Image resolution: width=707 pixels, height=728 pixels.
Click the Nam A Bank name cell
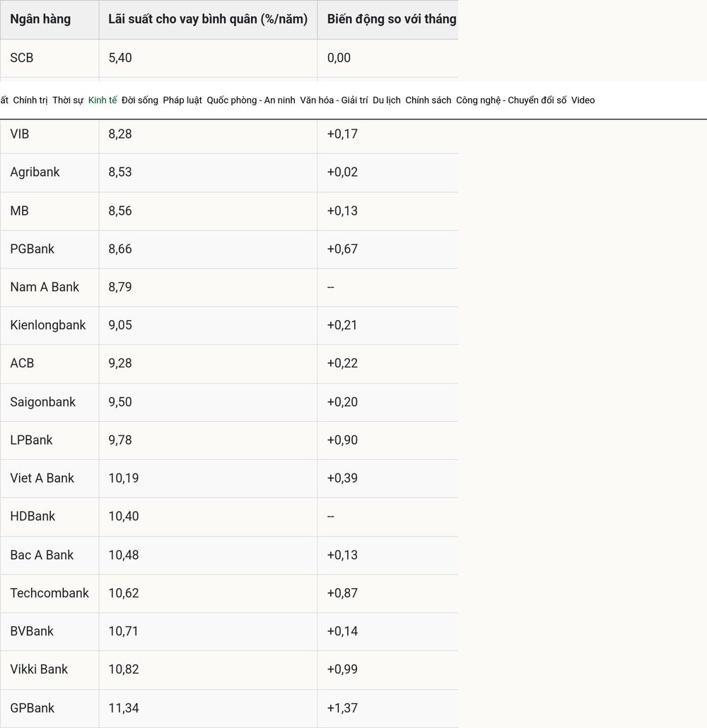(x=45, y=287)
